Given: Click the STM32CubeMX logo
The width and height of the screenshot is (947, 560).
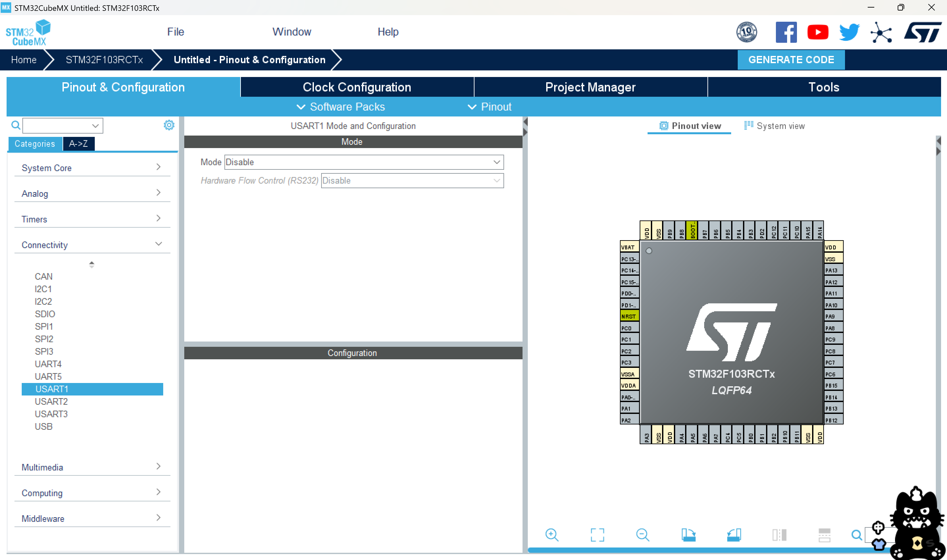Looking at the screenshot, I should point(28,33).
